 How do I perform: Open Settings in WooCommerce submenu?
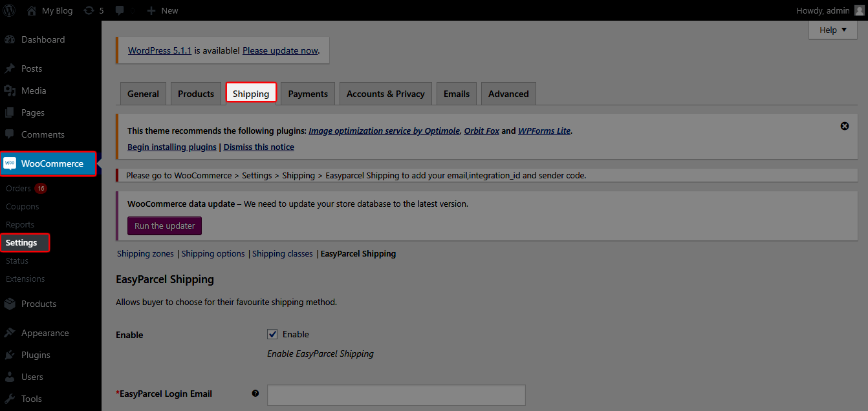(x=21, y=243)
